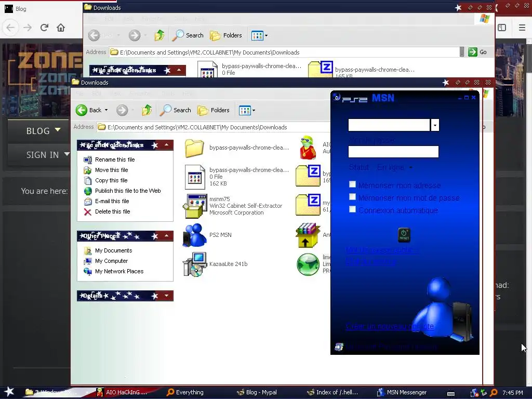Open the KazaaLite 241b installer icon

195,264
